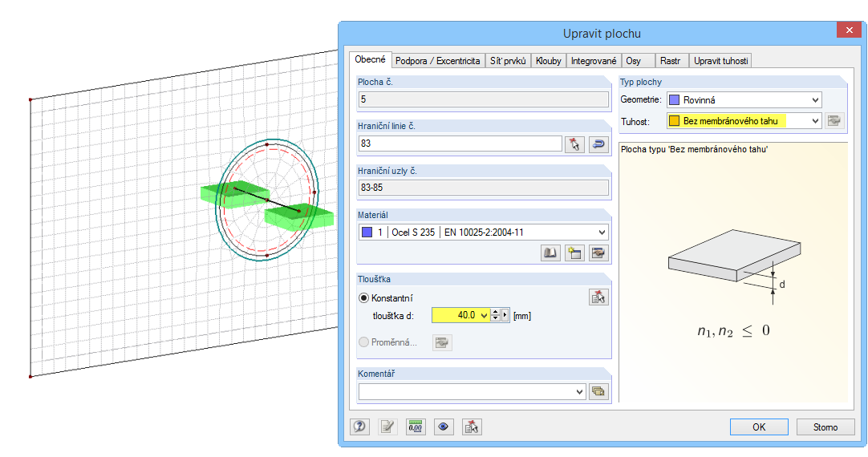The image size is (868, 457).
Task: Edit material properties icon
Action: 598,253
